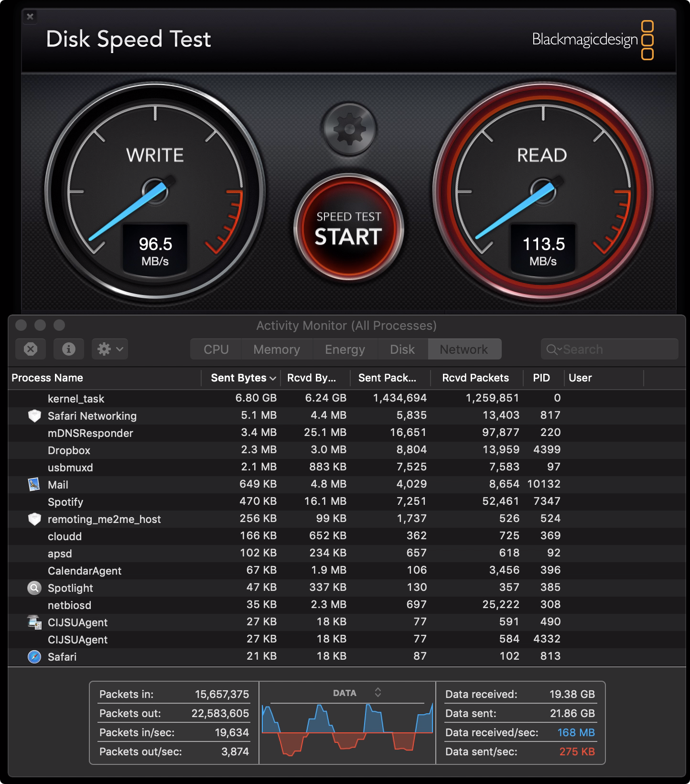Click the CIJSUAgent icon for PID 490
The width and height of the screenshot is (690, 784).
pyautogui.click(x=34, y=622)
